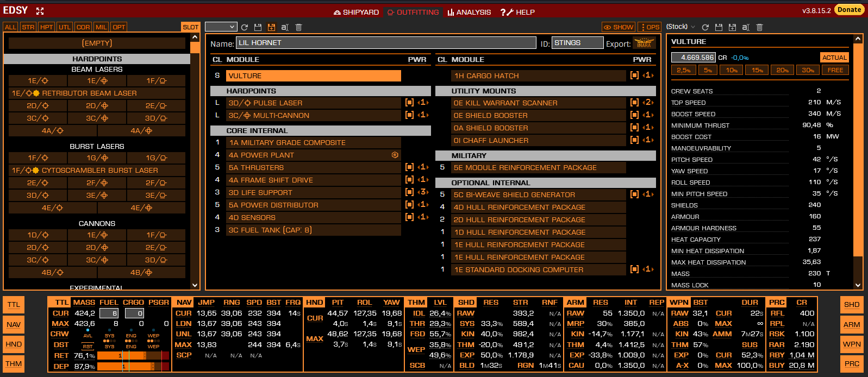
Task: Toggle power for 0I Chaff Launcher
Action: [634, 140]
